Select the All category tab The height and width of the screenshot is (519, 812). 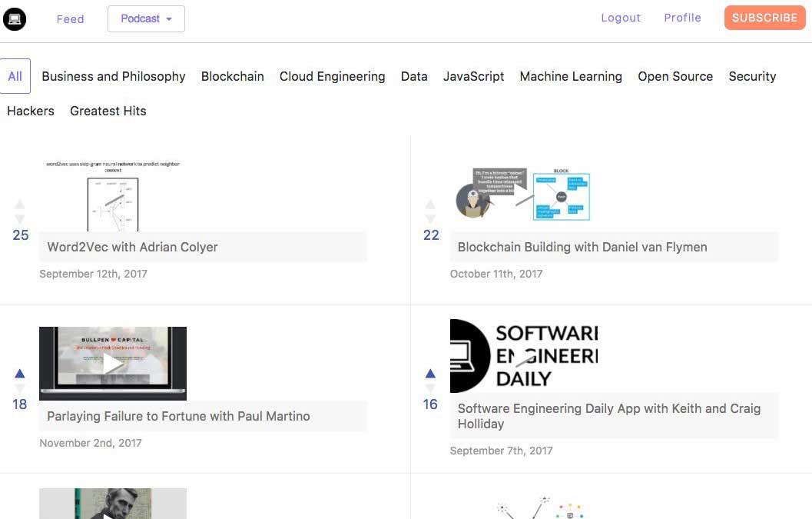(x=15, y=76)
